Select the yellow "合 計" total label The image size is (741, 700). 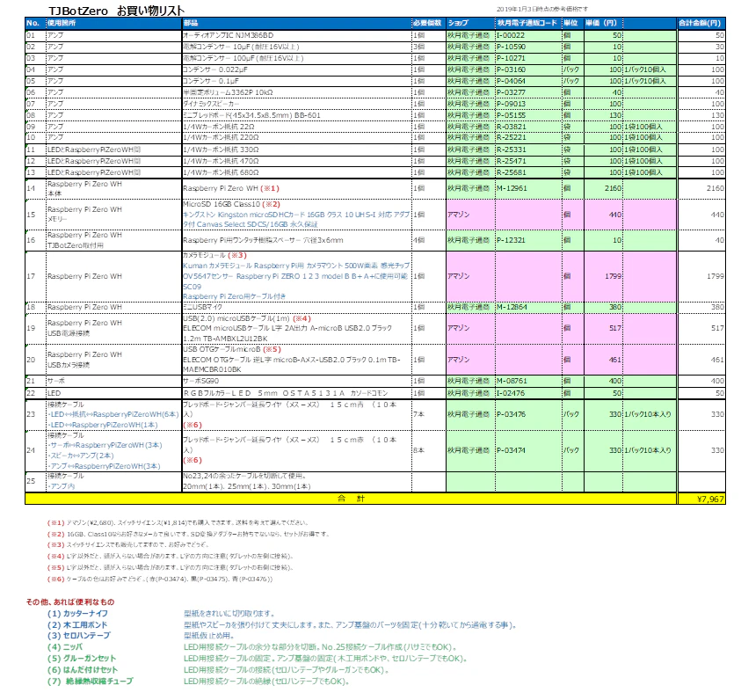click(x=351, y=499)
